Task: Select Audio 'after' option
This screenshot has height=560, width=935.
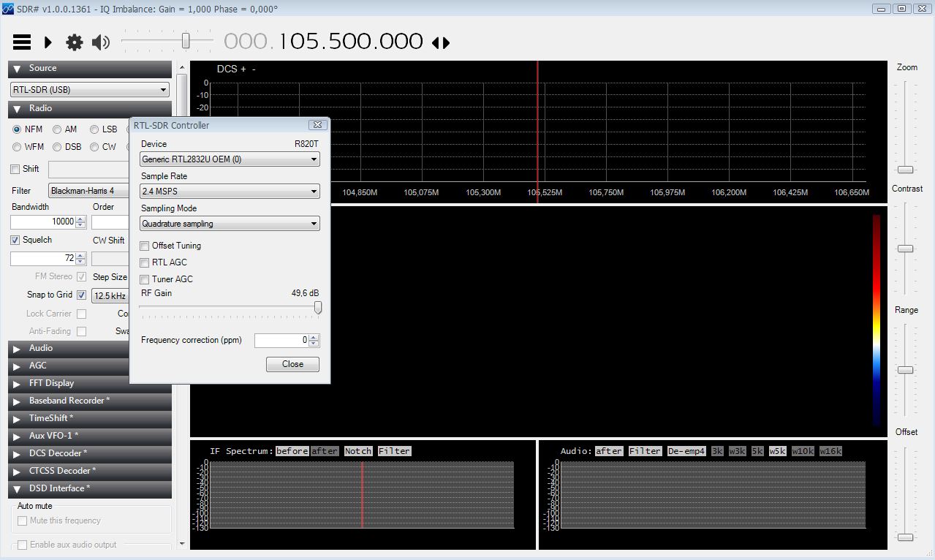Action: [x=609, y=451]
